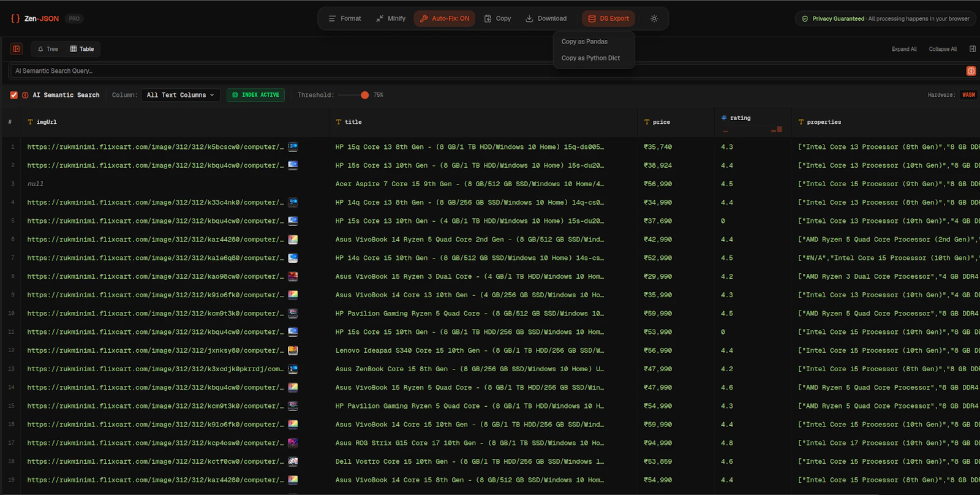Click the Format button
The image size is (980, 495).
pyautogui.click(x=345, y=18)
